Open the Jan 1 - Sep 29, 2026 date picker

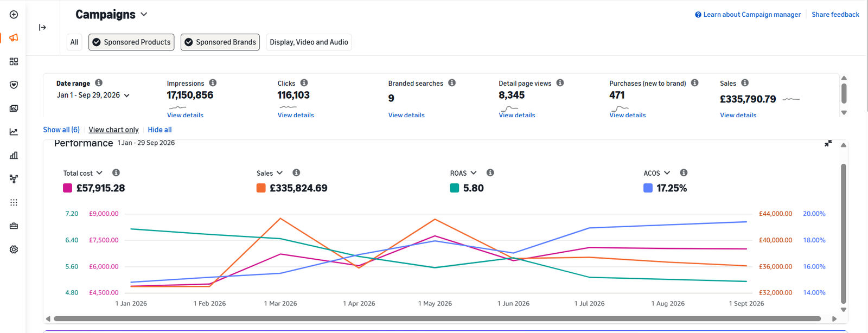coord(93,95)
